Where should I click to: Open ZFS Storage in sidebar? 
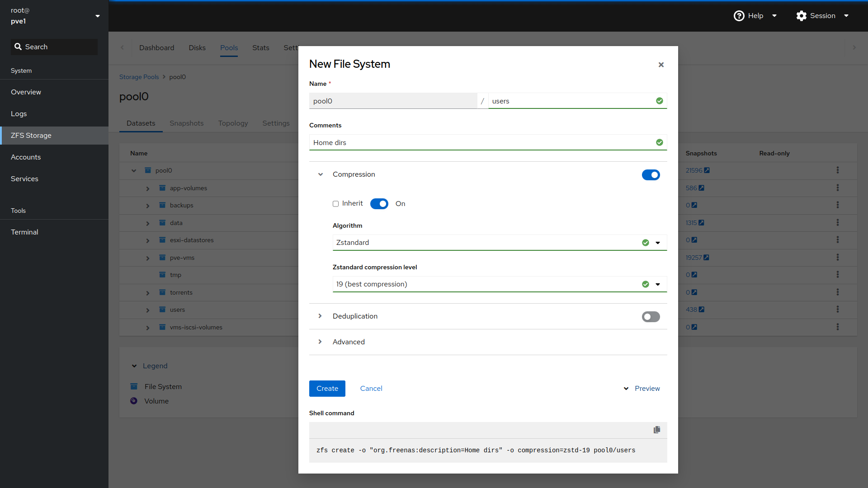coord(31,136)
